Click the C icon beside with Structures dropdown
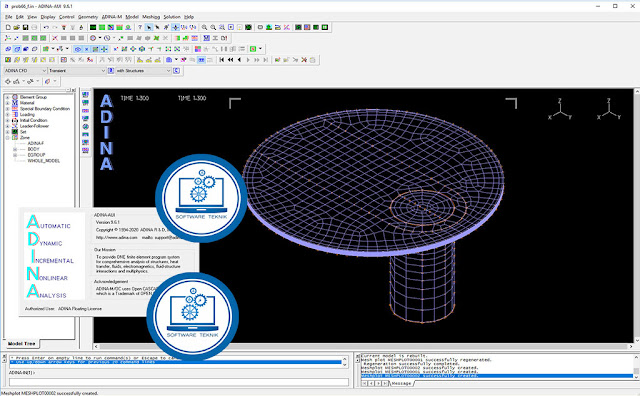Viewport: 640px width, 396px height. pyautogui.click(x=176, y=71)
